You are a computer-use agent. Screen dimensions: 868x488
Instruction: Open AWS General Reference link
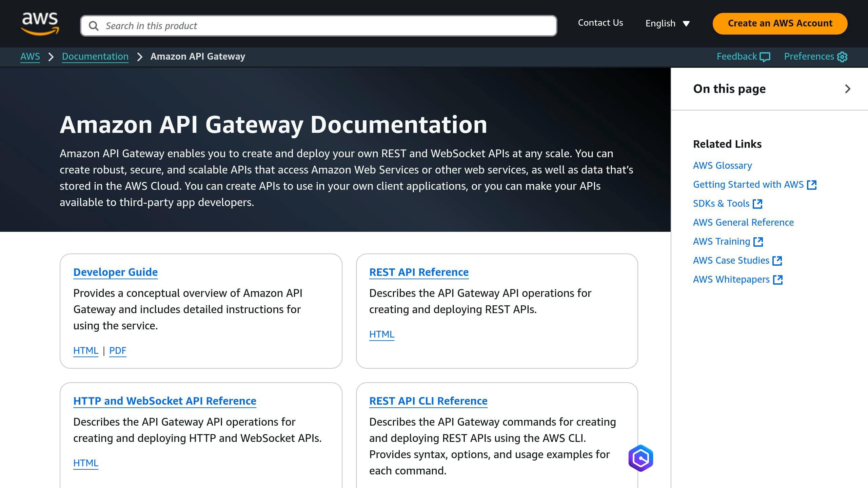[743, 222]
